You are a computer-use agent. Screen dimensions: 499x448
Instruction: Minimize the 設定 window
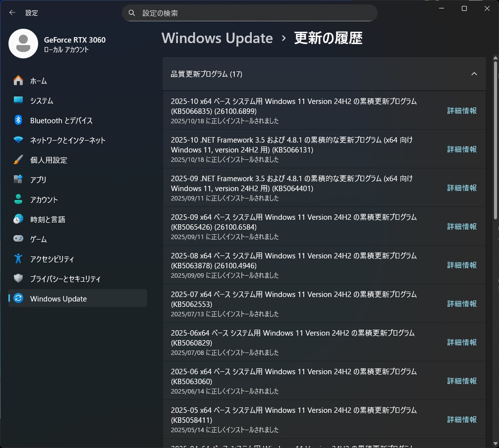tap(442, 8)
